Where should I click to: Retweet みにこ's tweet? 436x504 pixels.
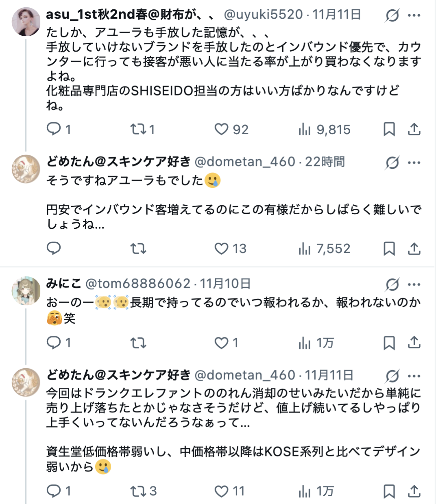[138, 343]
